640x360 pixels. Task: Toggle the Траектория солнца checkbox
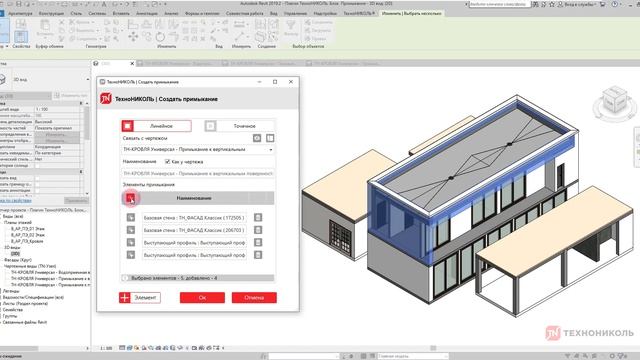point(38,165)
